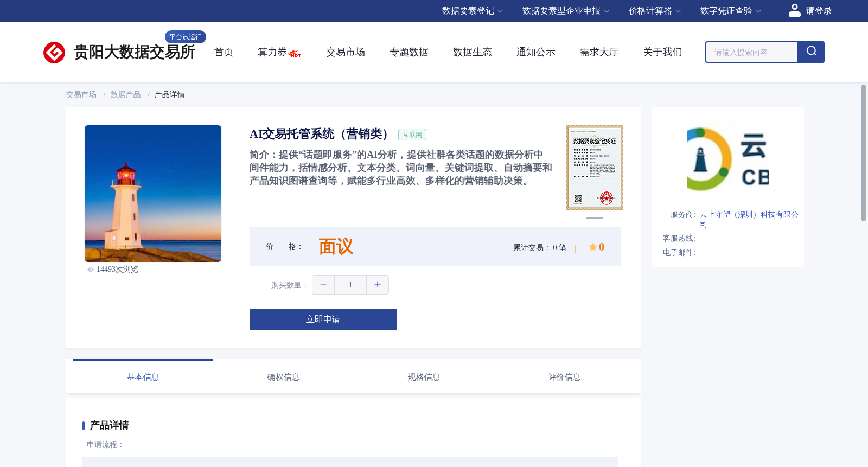The height and width of the screenshot is (467, 868).
Task: Click 数据产品 breadcrumb link
Action: (126, 95)
